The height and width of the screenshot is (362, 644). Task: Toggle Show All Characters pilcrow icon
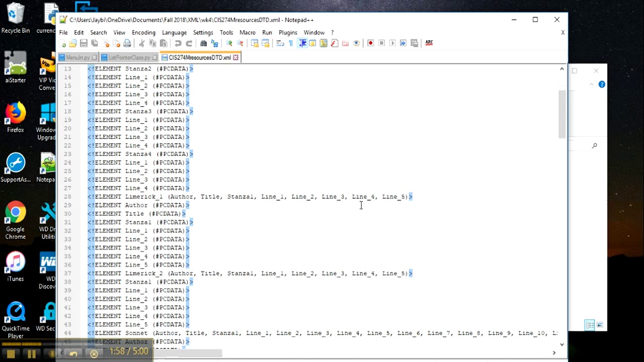pos(291,43)
